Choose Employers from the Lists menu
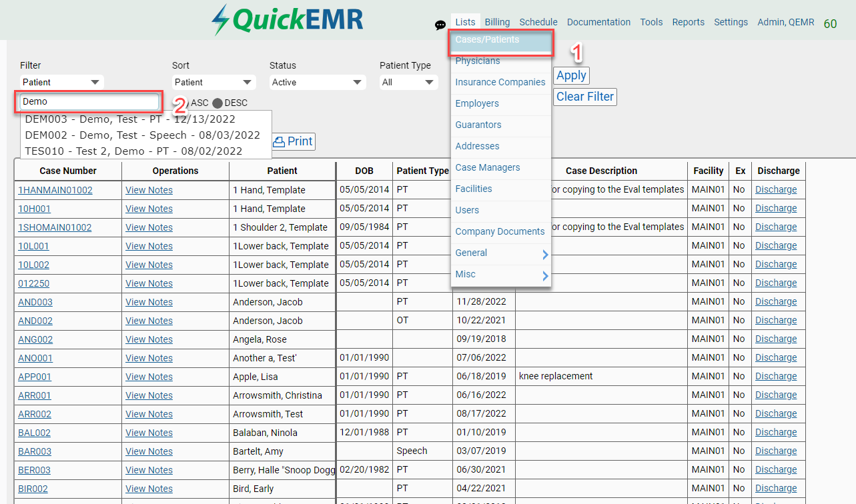The height and width of the screenshot is (504, 856). tap(501, 104)
